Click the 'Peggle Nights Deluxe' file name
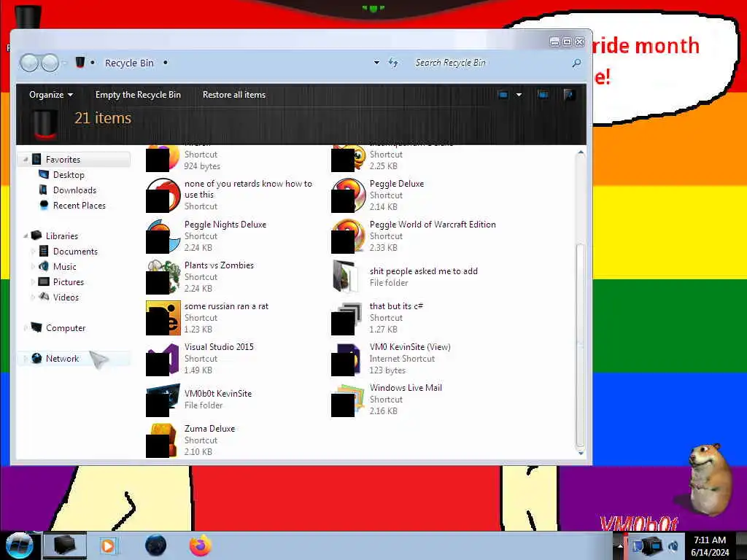Viewport: 747px width, 560px height. pyautogui.click(x=225, y=225)
